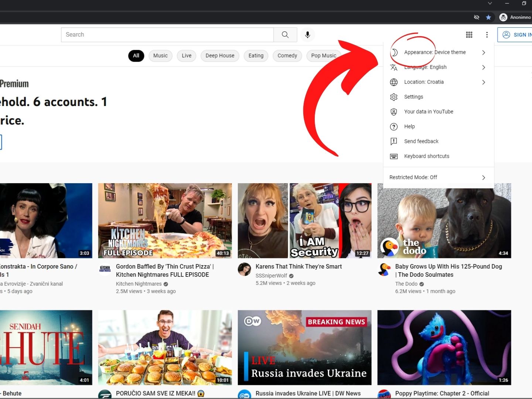Expand Language: English submenu arrow

[484, 67]
